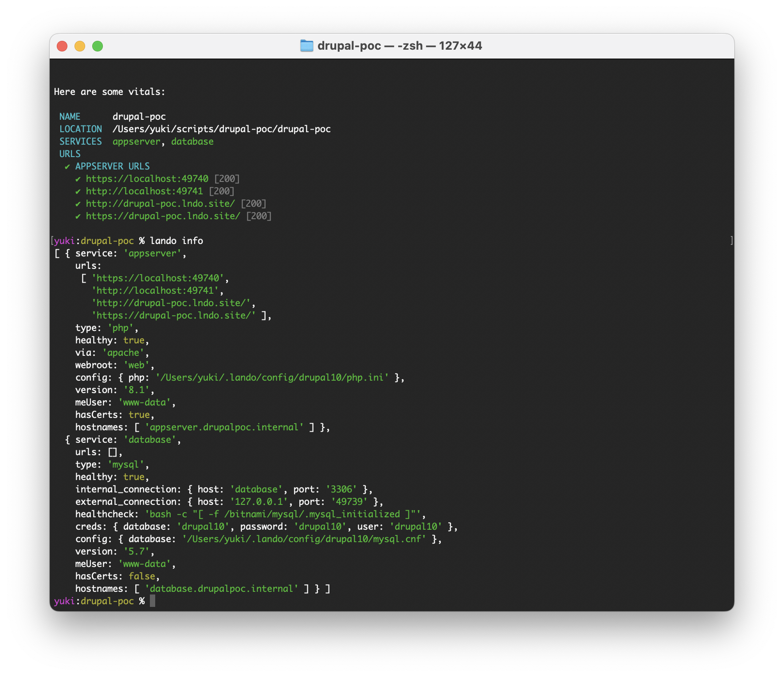784x677 pixels.
Task: Click the php.ini config path
Action: tap(272, 378)
